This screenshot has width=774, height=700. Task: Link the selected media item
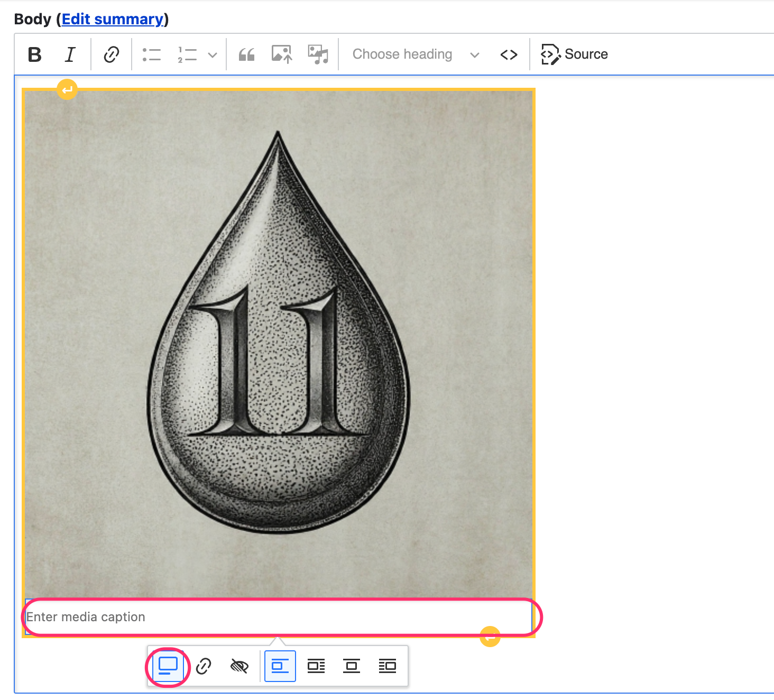[x=204, y=666]
